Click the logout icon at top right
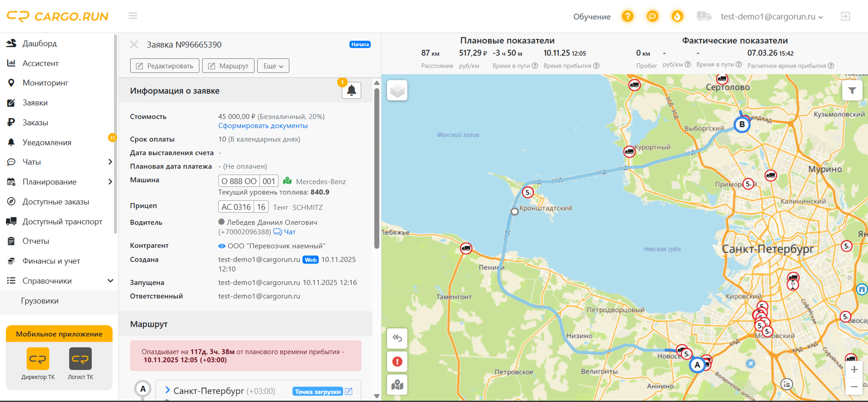 [x=845, y=16]
